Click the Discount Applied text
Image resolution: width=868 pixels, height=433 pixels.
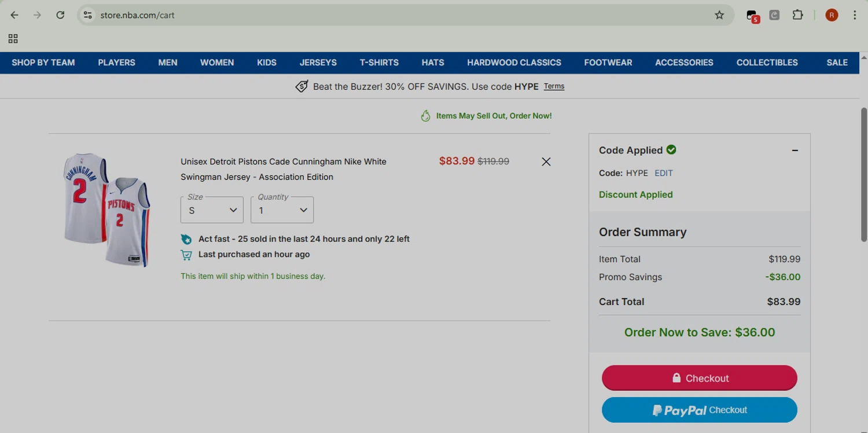(x=635, y=195)
